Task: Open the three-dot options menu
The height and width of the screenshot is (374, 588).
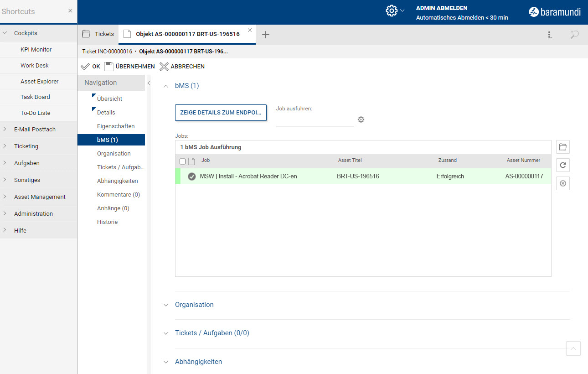Action: [550, 35]
